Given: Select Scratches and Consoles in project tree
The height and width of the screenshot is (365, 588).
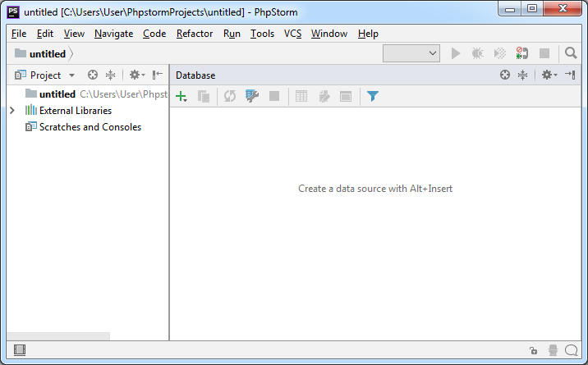Looking at the screenshot, I should tap(90, 127).
